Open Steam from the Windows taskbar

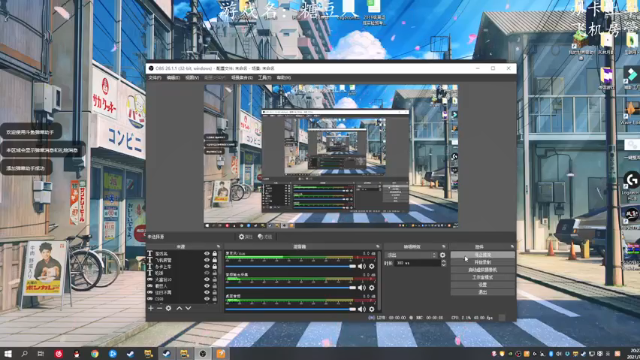coord(167,353)
